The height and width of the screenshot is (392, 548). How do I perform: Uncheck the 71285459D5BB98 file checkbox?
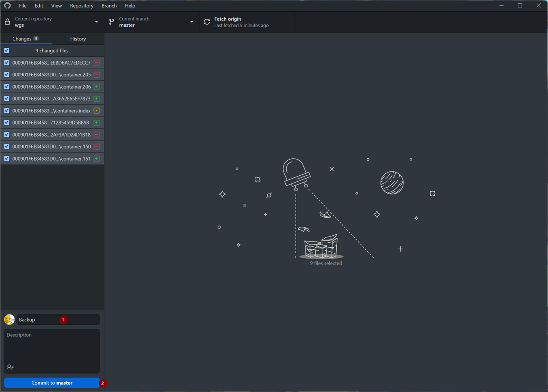click(x=6, y=123)
